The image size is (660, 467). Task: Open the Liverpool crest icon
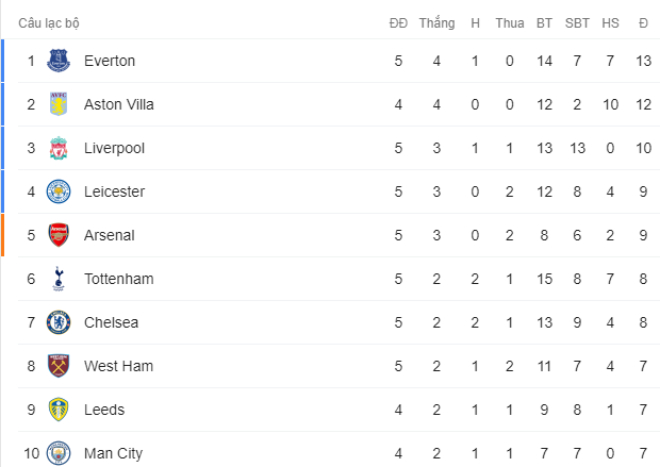tap(59, 148)
